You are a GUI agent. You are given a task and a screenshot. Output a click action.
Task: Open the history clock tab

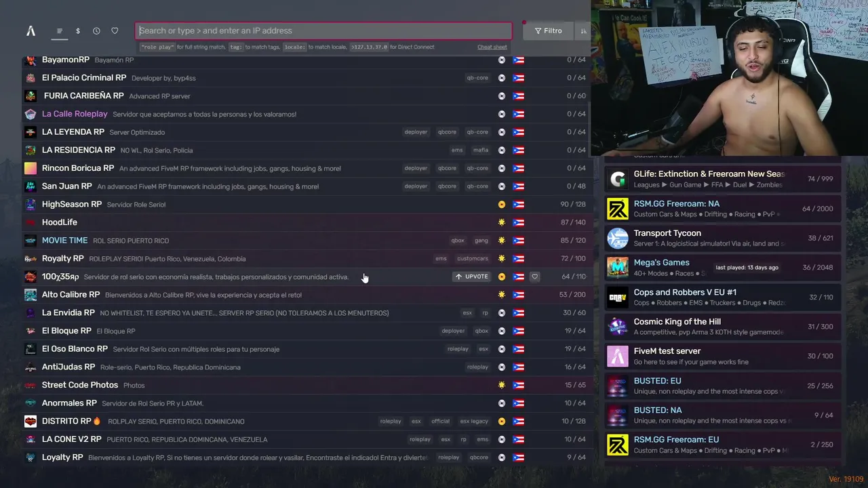[x=96, y=30]
